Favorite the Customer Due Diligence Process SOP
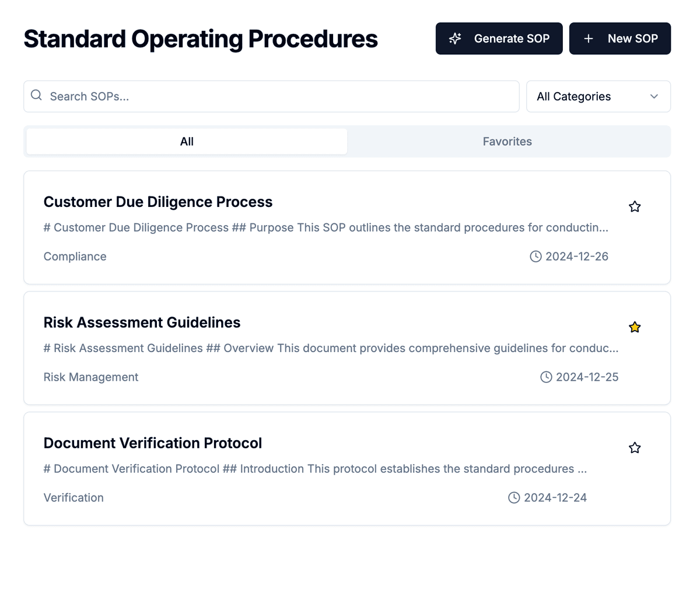 pos(634,206)
